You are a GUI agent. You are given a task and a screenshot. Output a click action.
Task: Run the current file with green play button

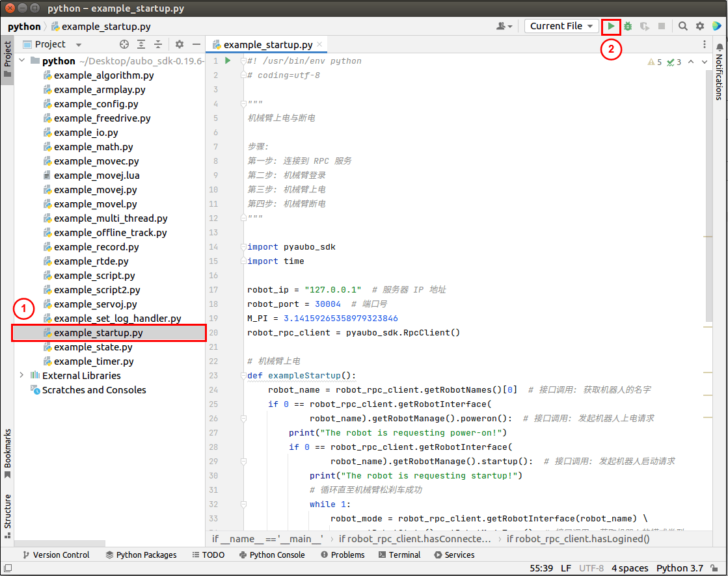tap(611, 27)
